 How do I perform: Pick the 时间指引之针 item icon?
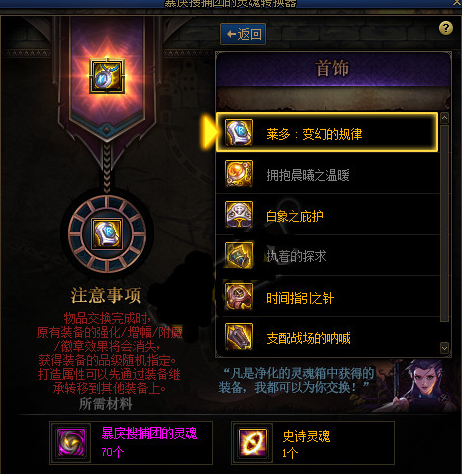point(239,296)
